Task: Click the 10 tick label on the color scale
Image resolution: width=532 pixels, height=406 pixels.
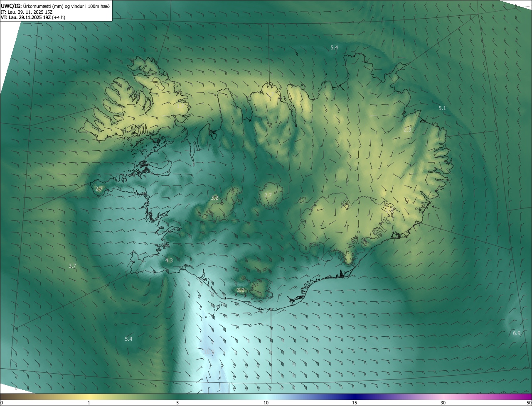Action: (266, 403)
